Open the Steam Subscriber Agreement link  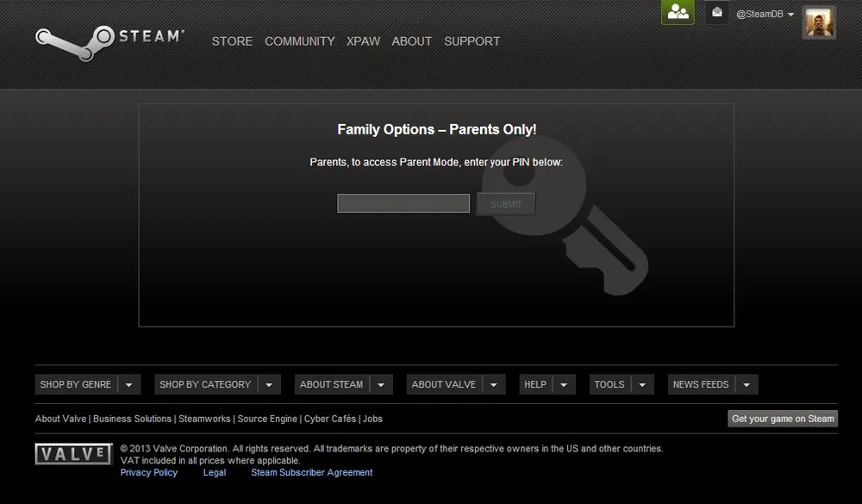[x=312, y=473]
